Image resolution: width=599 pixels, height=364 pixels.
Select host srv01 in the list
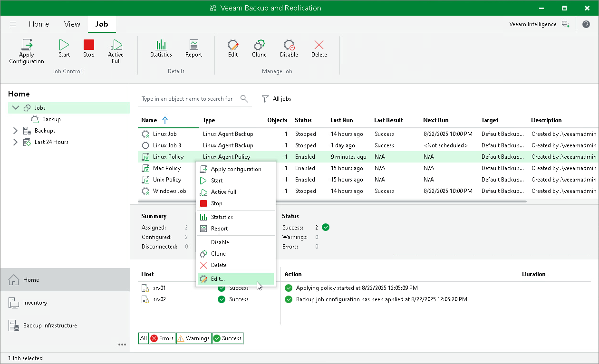pyautogui.click(x=159, y=288)
